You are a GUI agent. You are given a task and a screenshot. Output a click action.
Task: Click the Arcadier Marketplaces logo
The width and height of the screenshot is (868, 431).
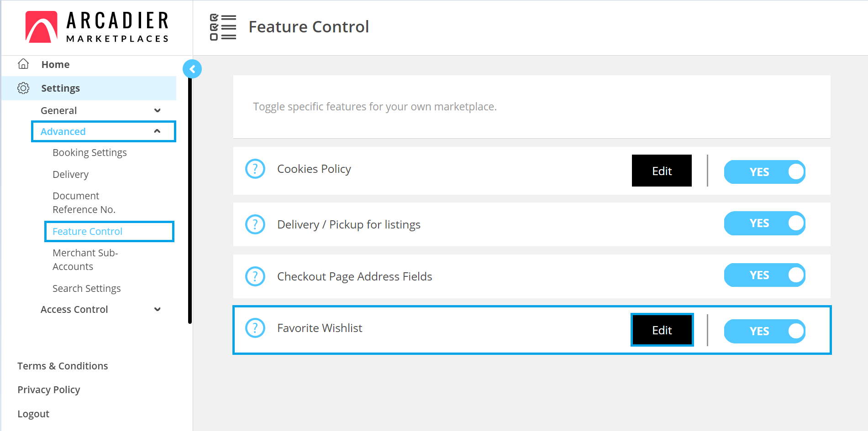click(97, 27)
